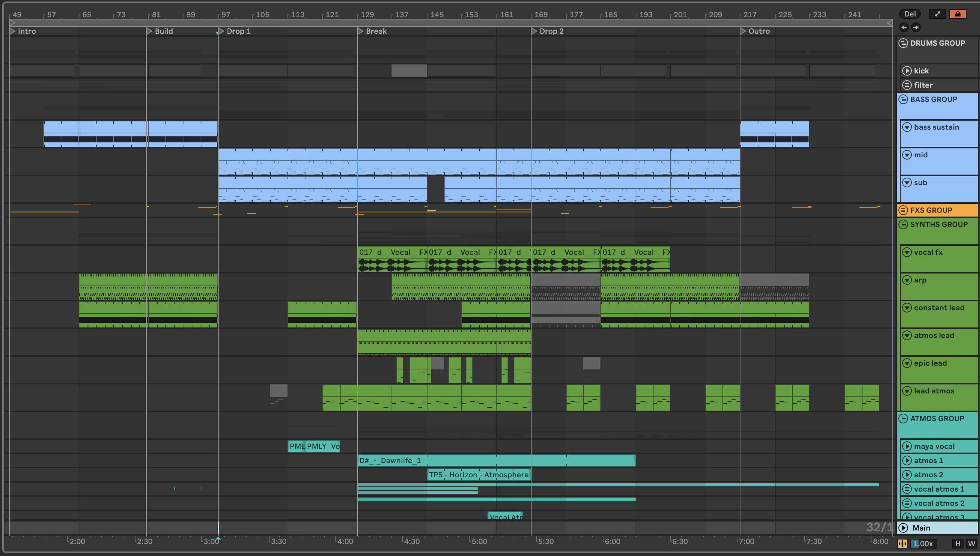The image size is (980, 556).
Task: Collapse the sub track triangle
Action: tap(907, 183)
